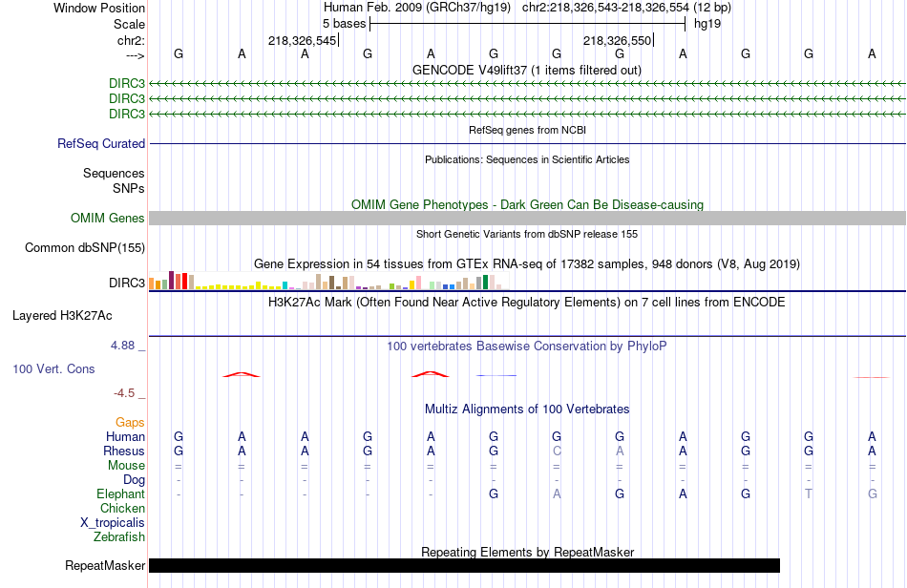Open 100 vertebrates Basewise Conservation by PhyloP title

click(527, 346)
